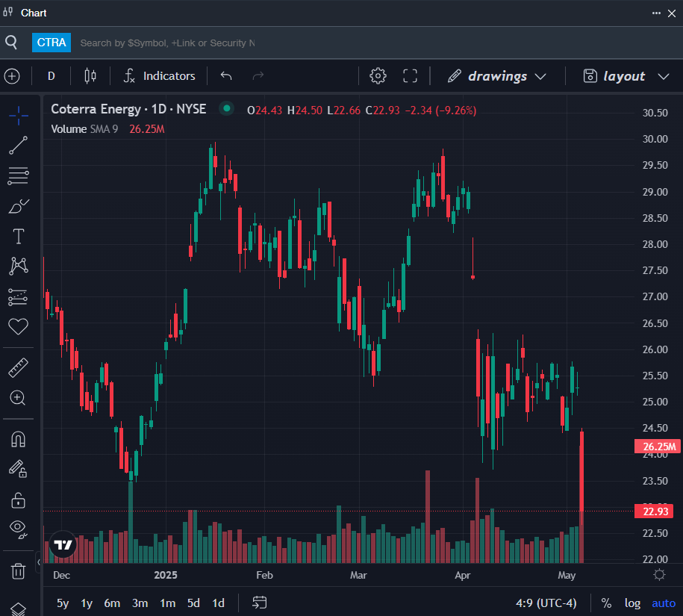
Task: Click the add symbol plus icon
Action: click(x=12, y=76)
